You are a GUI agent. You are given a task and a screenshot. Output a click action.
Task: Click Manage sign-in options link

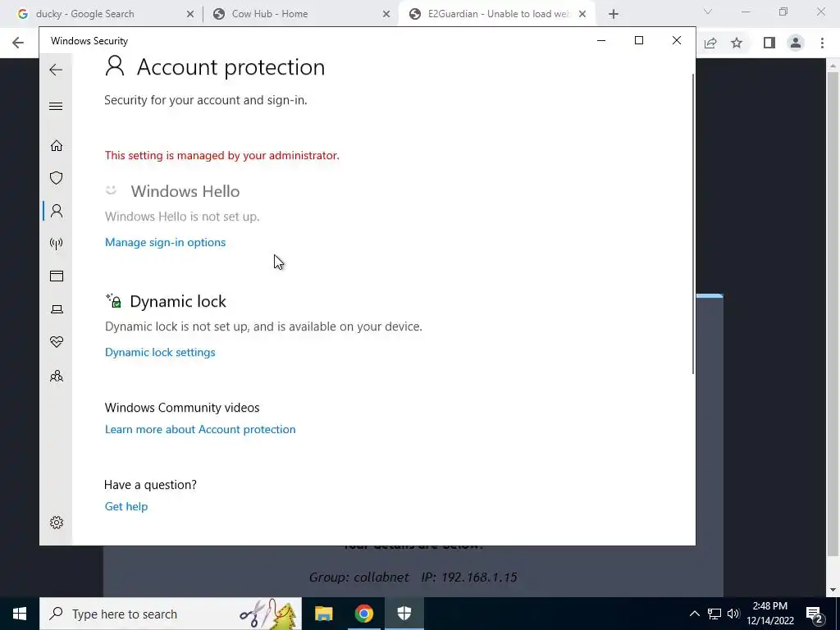(165, 242)
